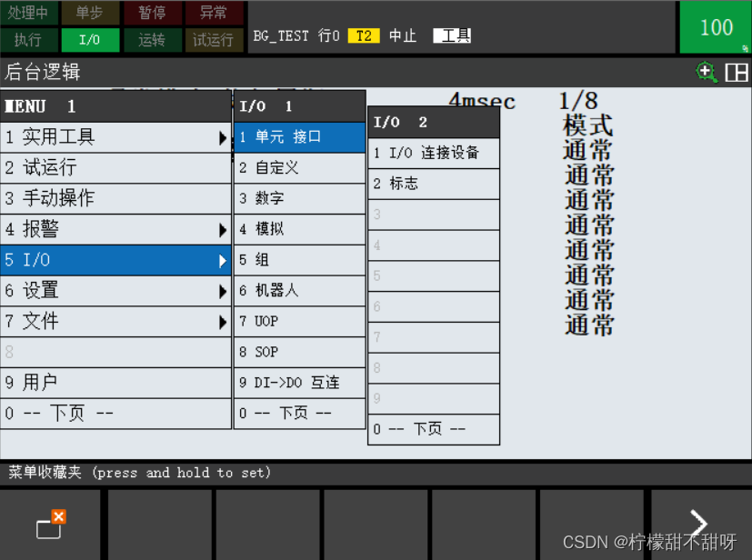Click the BG_TEST program name

(x=281, y=36)
